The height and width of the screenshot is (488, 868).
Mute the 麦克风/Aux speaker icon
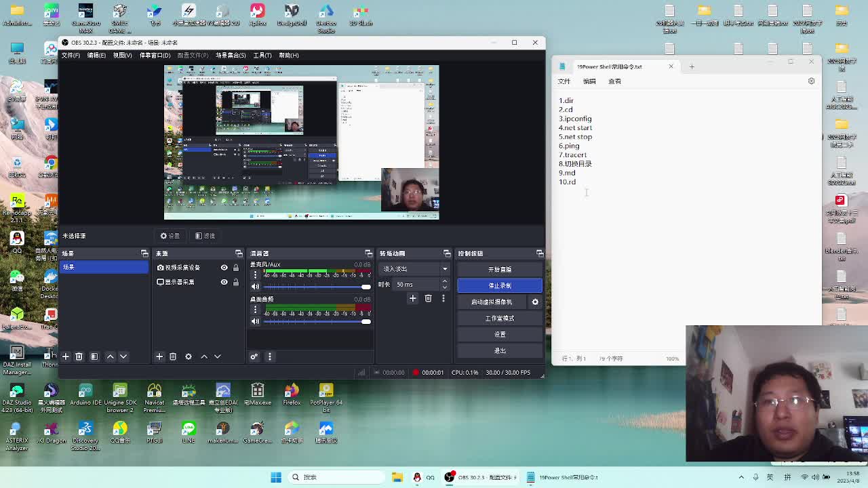click(x=255, y=287)
